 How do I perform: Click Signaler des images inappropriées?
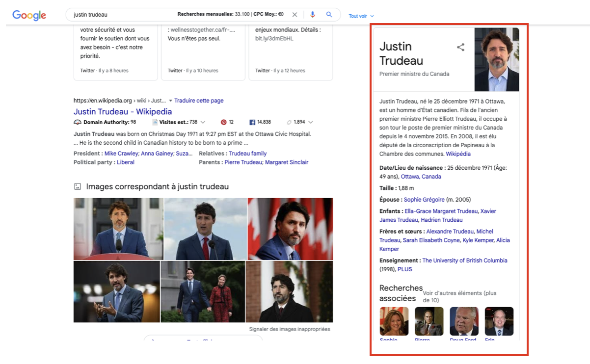[290, 329]
